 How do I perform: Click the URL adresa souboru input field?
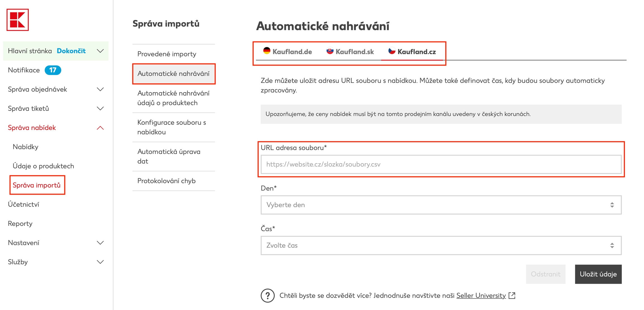[441, 164]
